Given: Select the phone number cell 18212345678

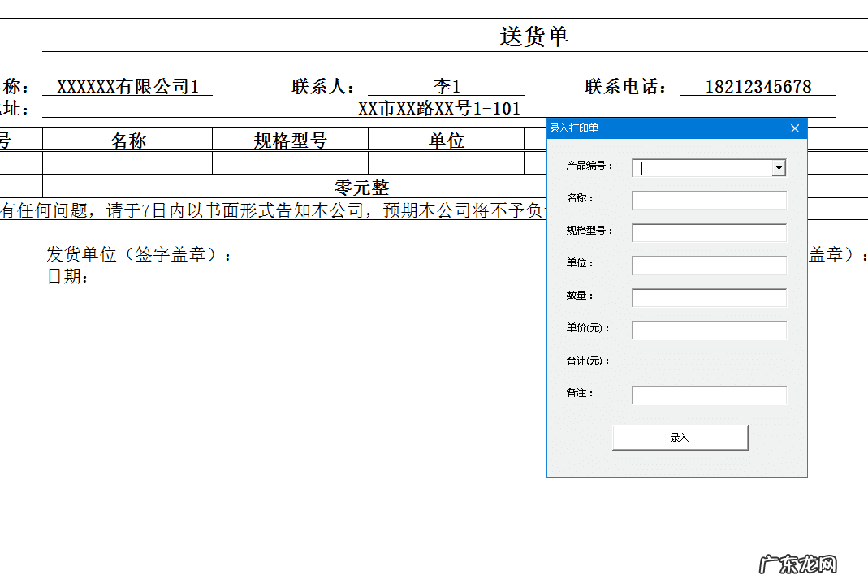Looking at the screenshot, I should (758, 87).
